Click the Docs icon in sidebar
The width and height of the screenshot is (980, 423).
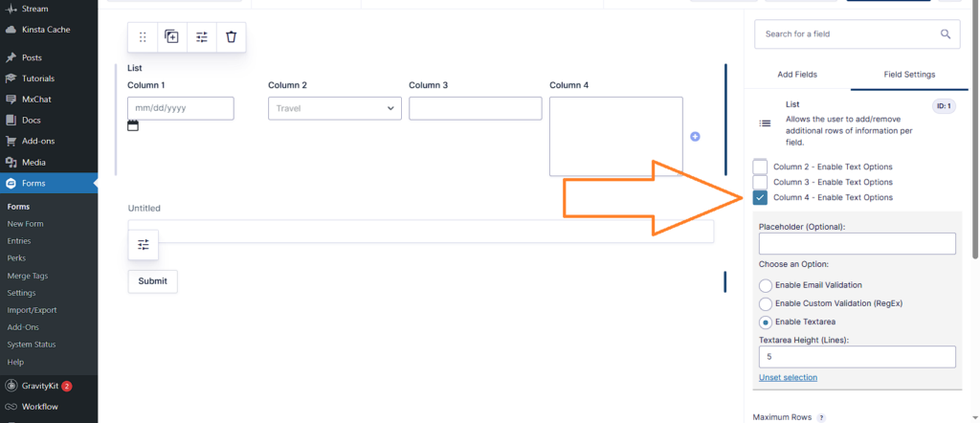pyautogui.click(x=11, y=120)
